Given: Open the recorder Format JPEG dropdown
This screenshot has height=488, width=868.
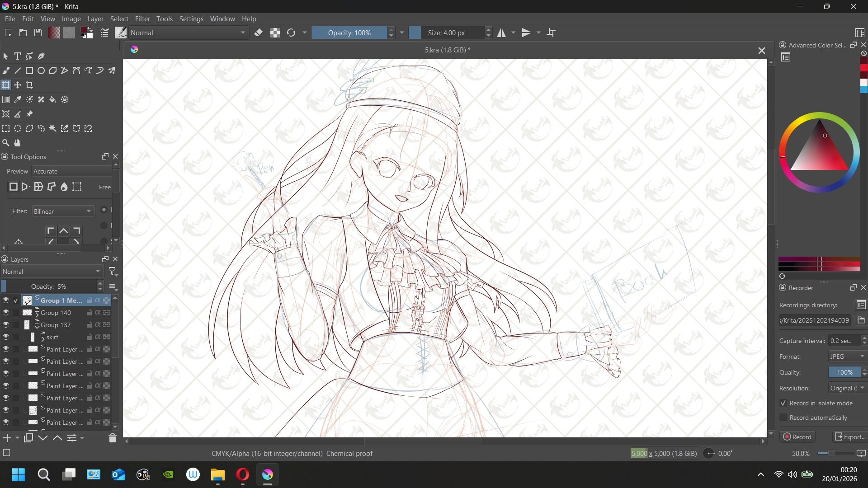Looking at the screenshot, I should (x=847, y=356).
